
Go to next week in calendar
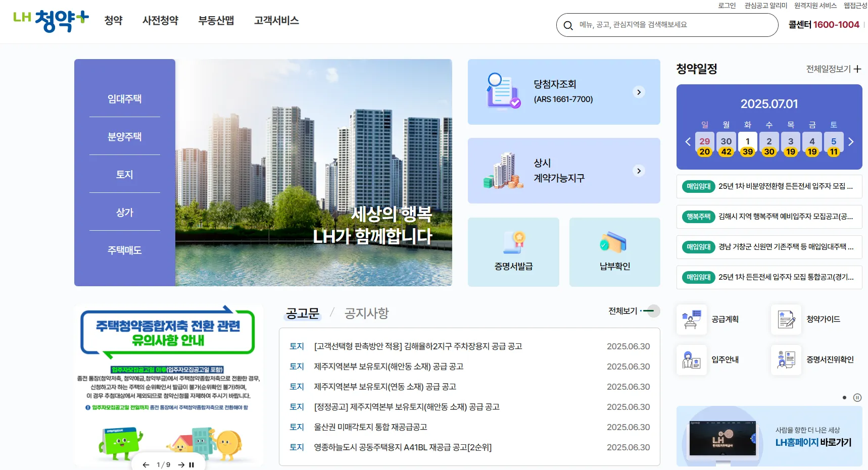[851, 142]
